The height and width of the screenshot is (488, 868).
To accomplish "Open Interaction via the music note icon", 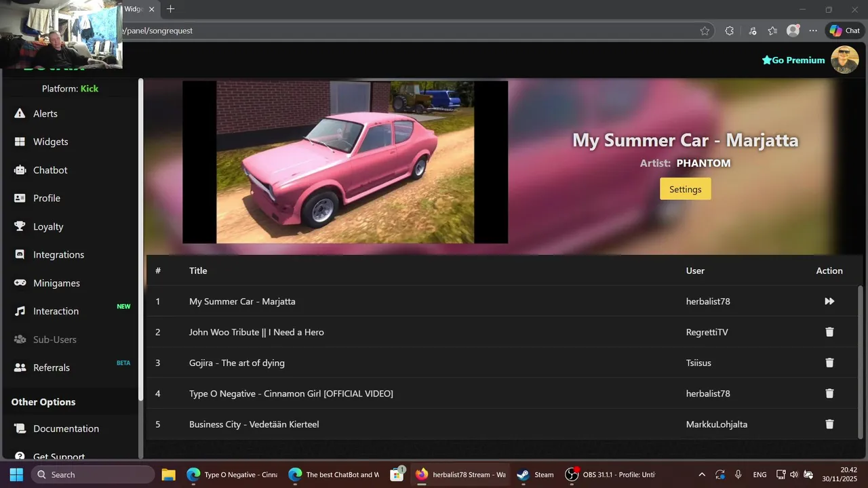I will 20,311.
